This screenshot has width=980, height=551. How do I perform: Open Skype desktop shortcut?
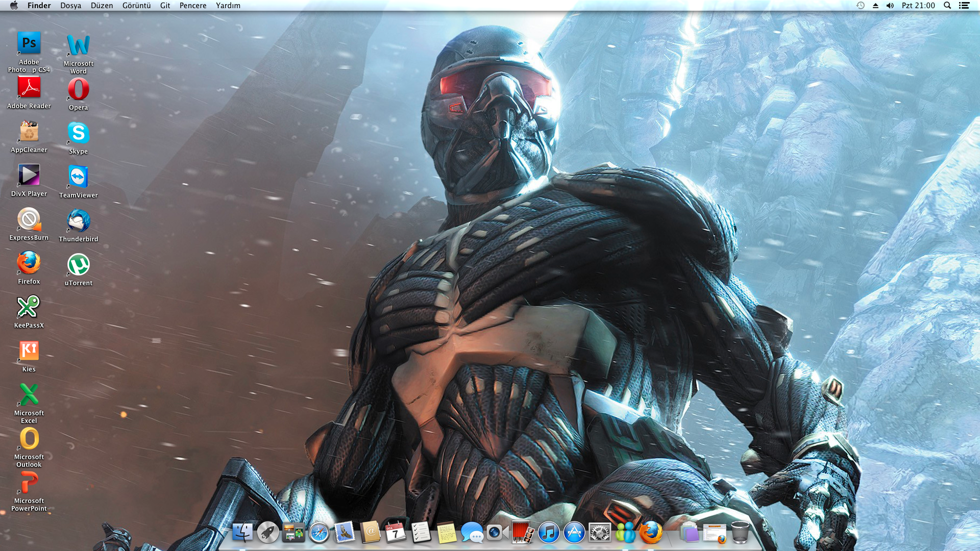pos(79,133)
